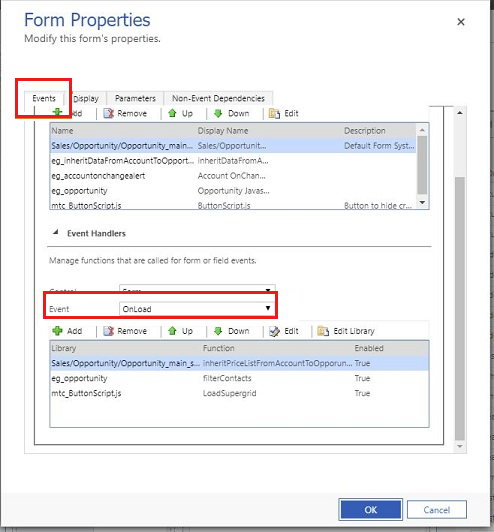Select Sales/Opportunity/Opportunity_main library row
The height and width of the screenshot is (532, 494).
point(233,146)
